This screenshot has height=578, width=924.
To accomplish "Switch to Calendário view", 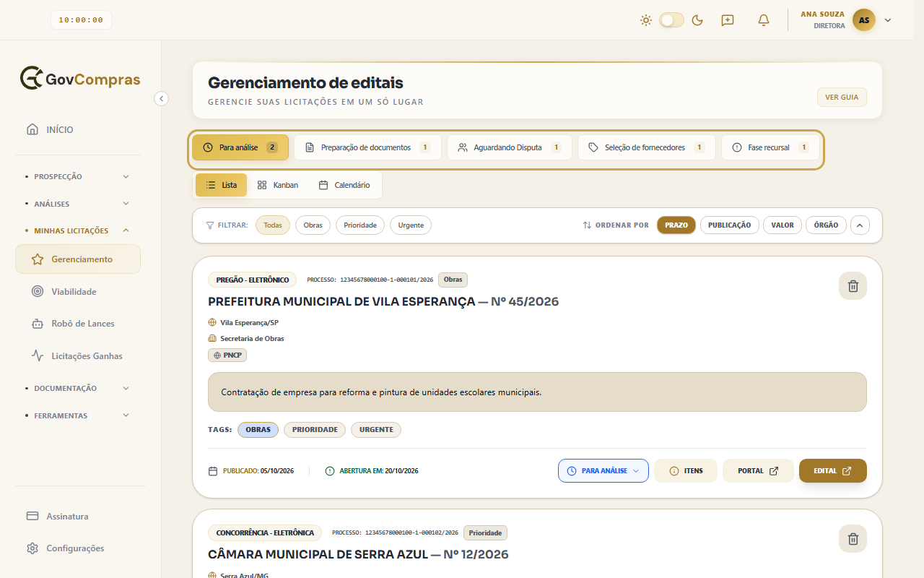I will pyautogui.click(x=344, y=185).
